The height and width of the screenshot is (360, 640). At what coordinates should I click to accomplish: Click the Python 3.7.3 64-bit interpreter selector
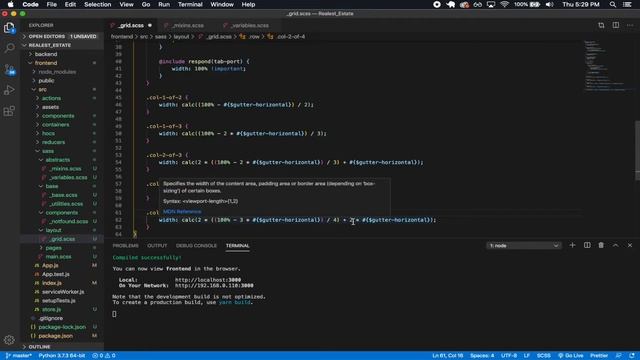point(62,356)
